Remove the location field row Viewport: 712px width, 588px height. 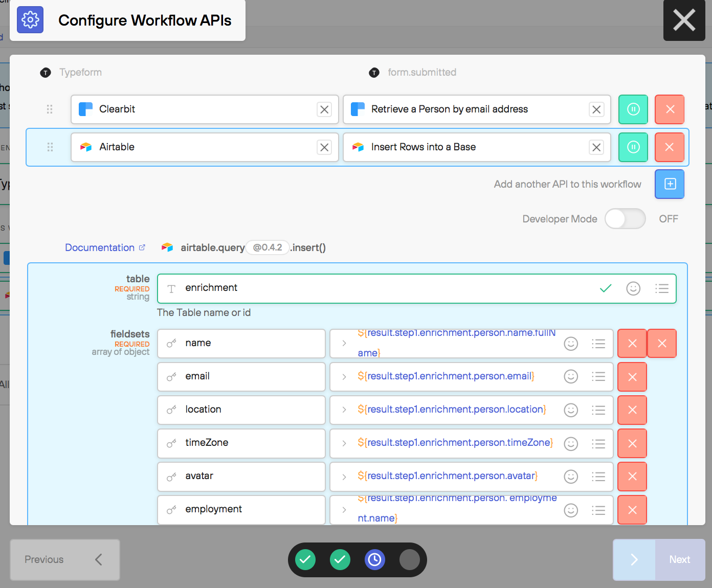coord(632,410)
